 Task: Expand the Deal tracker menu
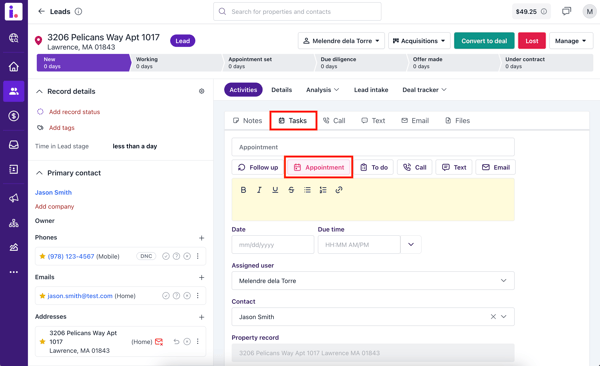(424, 90)
